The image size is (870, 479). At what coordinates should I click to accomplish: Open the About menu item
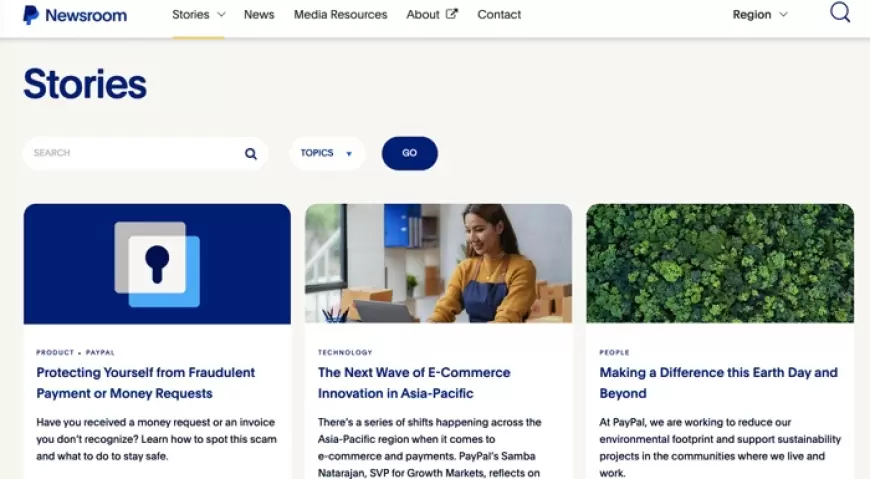tap(423, 14)
